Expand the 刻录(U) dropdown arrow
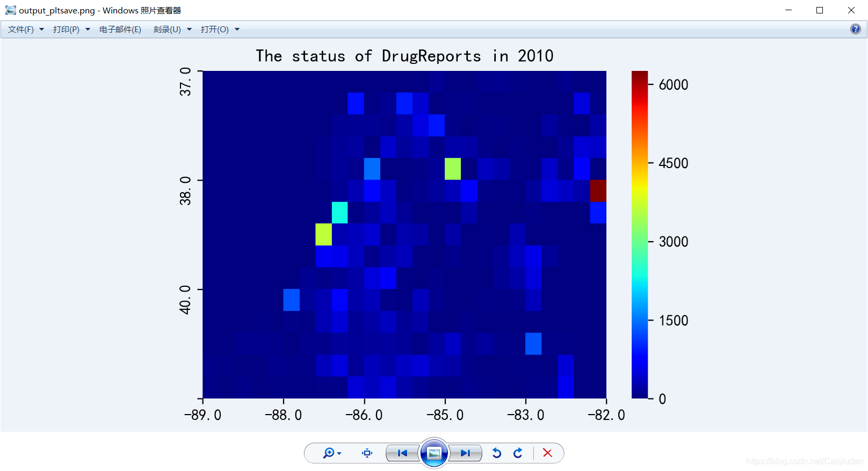The height and width of the screenshot is (471, 868). 189,30
